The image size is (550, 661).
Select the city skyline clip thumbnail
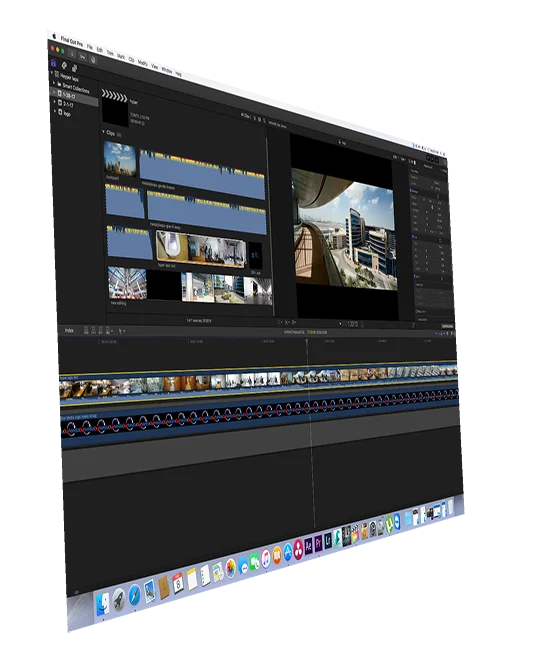pos(120,159)
